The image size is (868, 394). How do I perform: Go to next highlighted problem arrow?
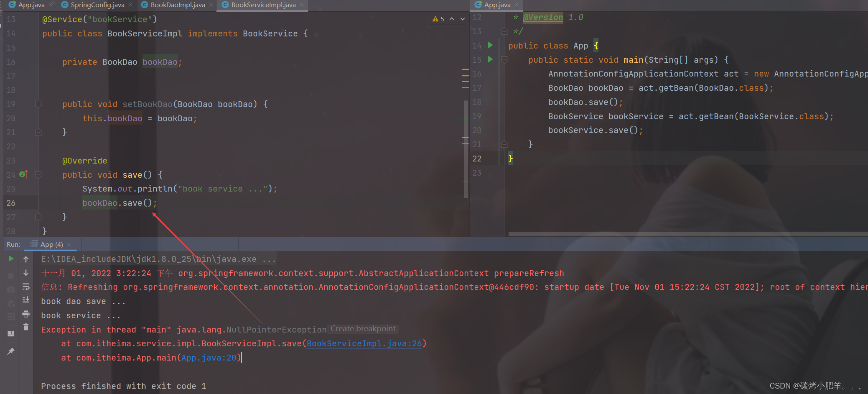pos(463,19)
